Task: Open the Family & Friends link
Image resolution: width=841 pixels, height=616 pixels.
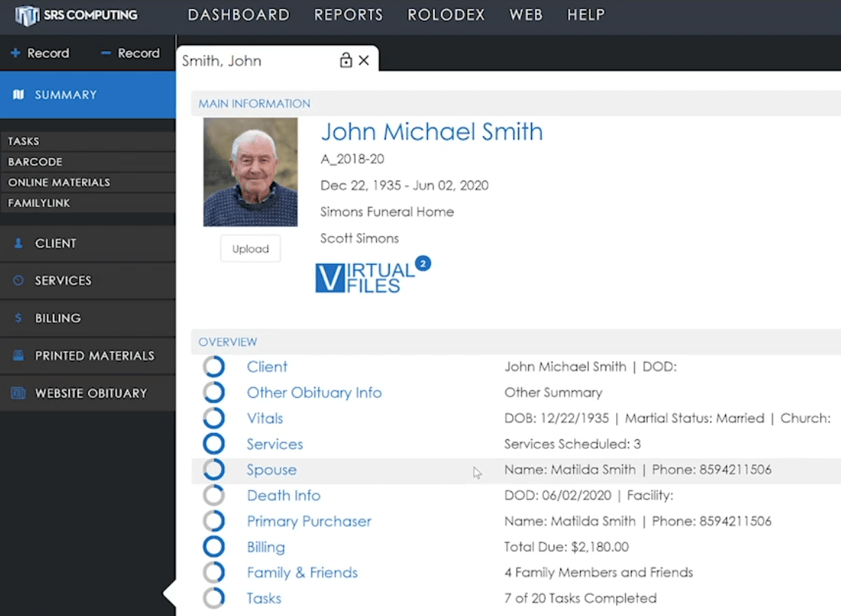Action: [302, 572]
